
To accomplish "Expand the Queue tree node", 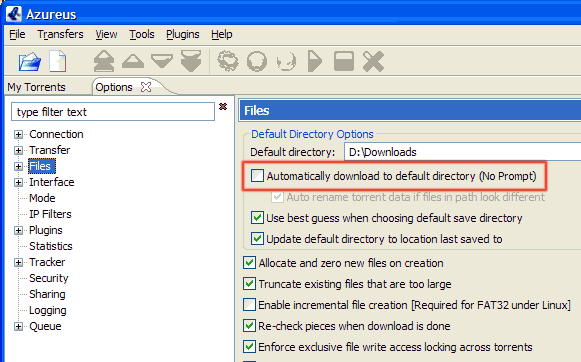I will 18,326.
